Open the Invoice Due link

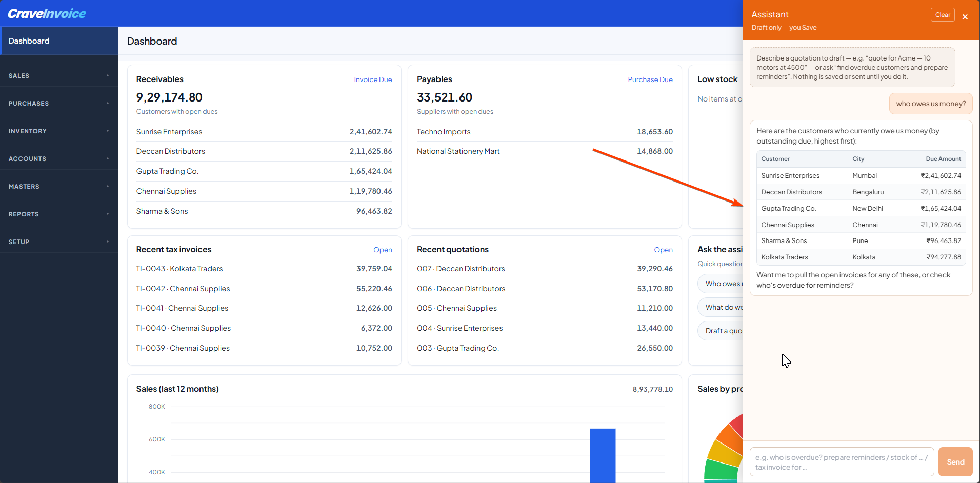pos(373,79)
